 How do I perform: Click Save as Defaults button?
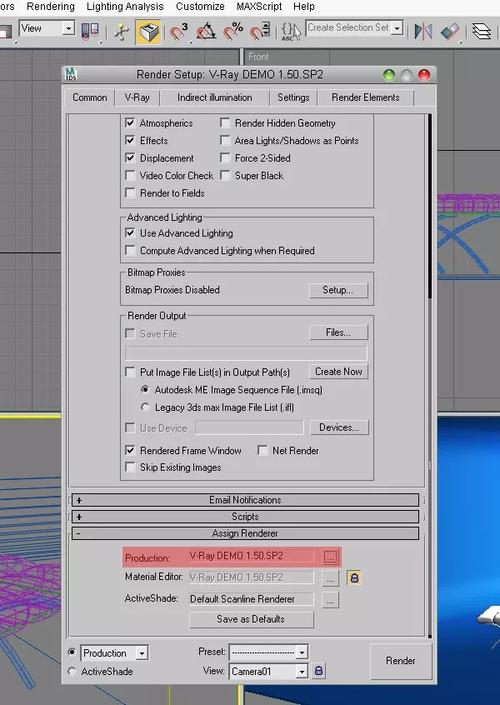pyautogui.click(x=251, y=619)
